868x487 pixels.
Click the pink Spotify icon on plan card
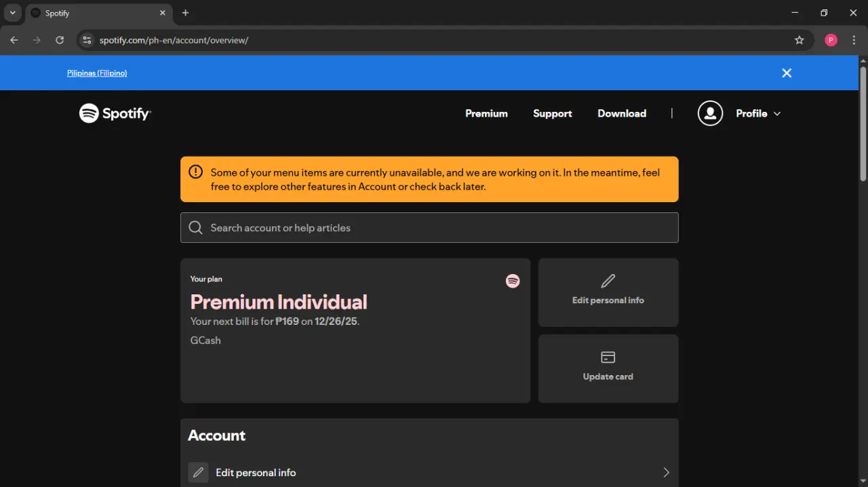coord(513,281)
